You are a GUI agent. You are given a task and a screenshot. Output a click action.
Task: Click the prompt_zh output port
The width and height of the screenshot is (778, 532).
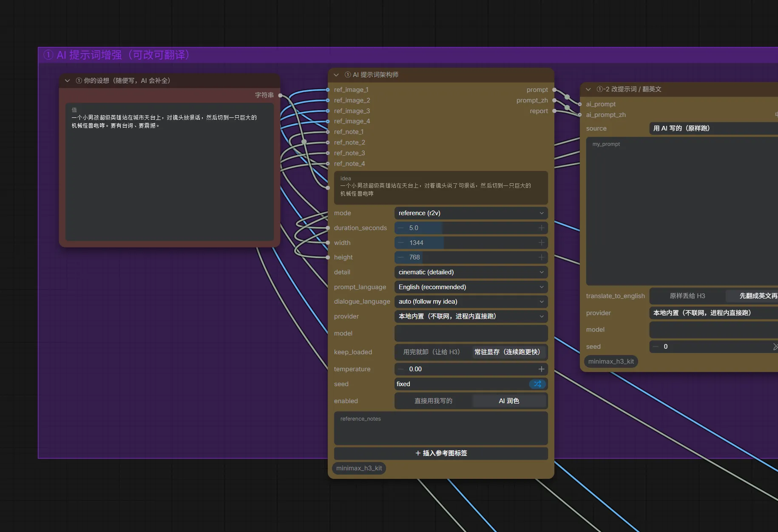point(554,100)
